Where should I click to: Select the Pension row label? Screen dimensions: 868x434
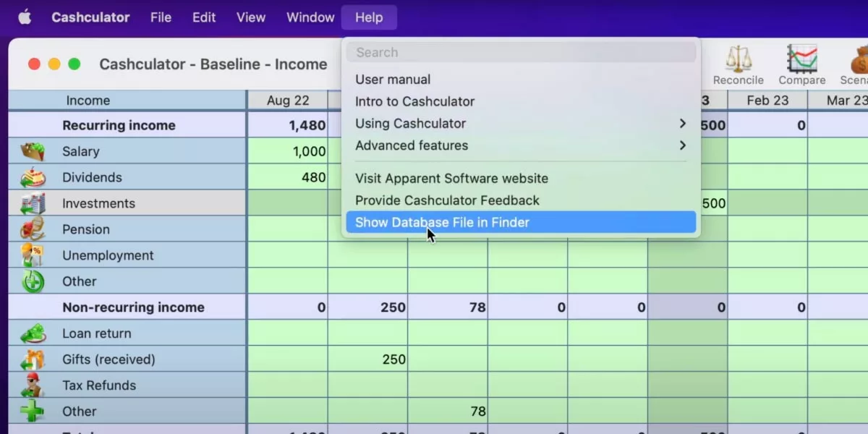point(86,229)
